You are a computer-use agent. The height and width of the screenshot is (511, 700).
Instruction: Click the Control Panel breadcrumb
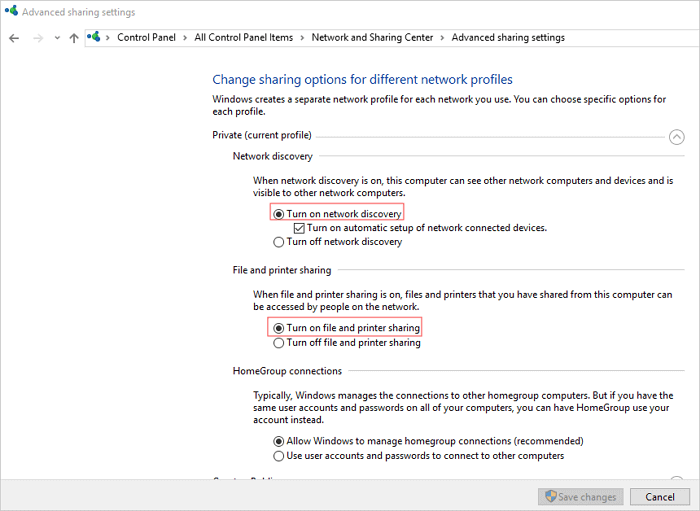tap(145, 38)
